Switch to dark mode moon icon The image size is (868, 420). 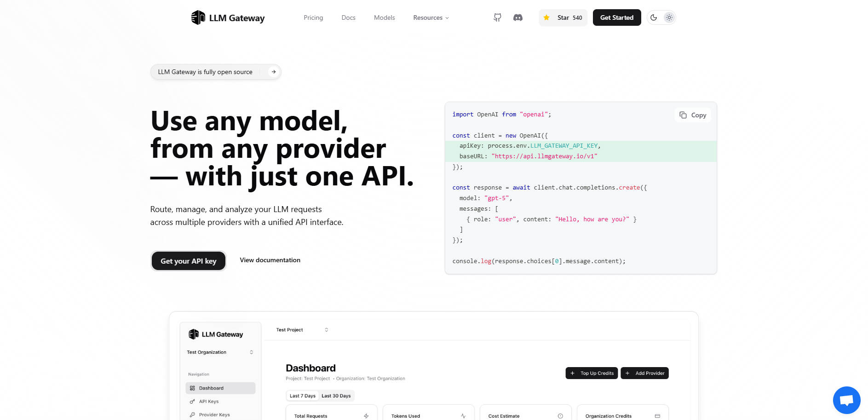tap(654, 17)
